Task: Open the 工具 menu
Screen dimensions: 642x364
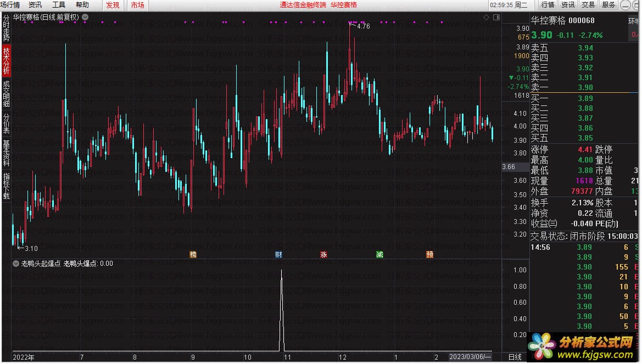Action: click(x=59, y=5)
